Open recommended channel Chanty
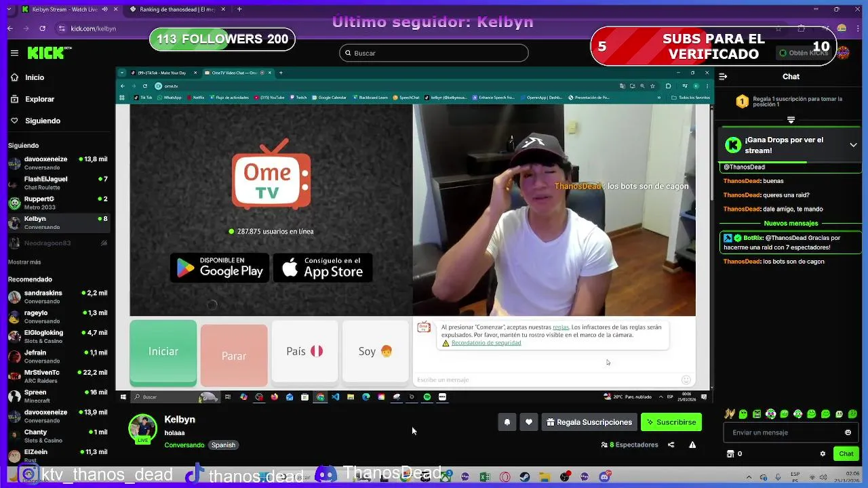This screenshot has width=868, height=488. click(x=58, y=436)
